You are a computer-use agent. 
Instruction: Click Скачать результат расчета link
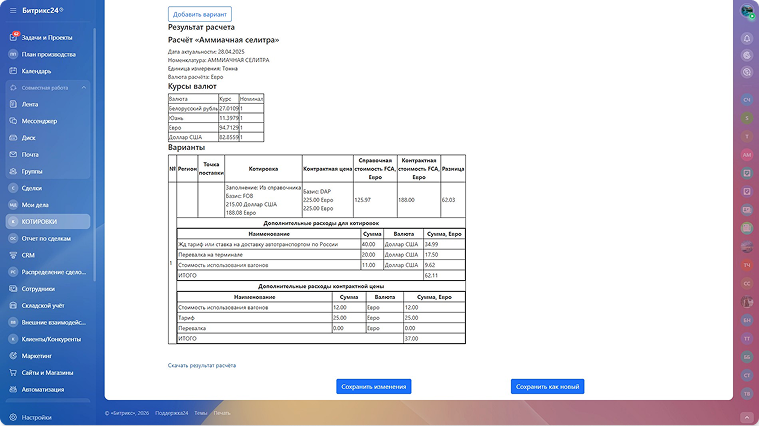[202, 366]
